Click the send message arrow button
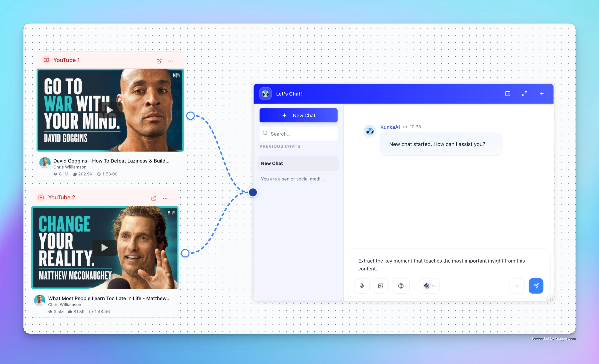The width and height of the screenshot is (599, 364). pos(536,286)
